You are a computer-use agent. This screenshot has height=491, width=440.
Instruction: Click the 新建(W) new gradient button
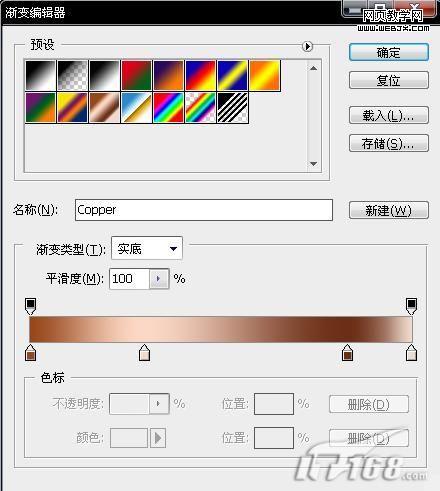point(389,210)
